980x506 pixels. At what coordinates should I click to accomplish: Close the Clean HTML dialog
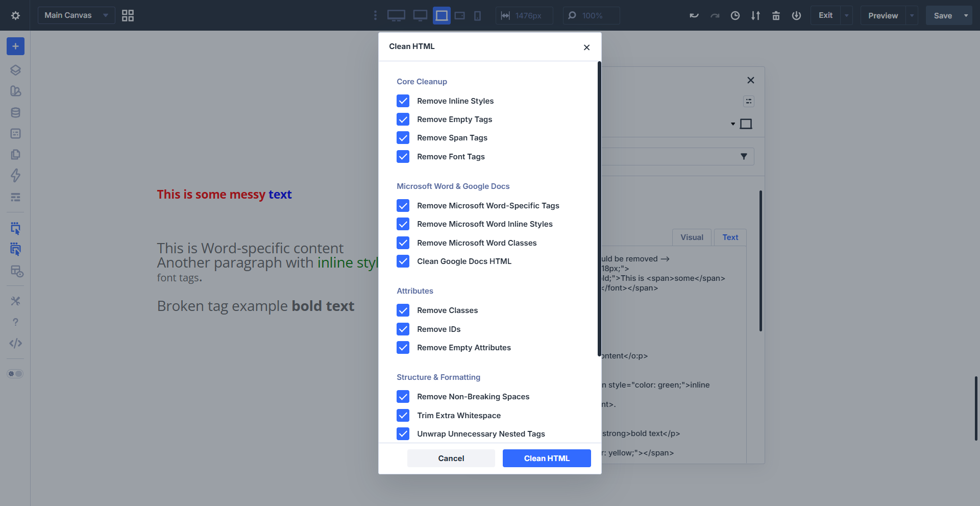[586, 47]
